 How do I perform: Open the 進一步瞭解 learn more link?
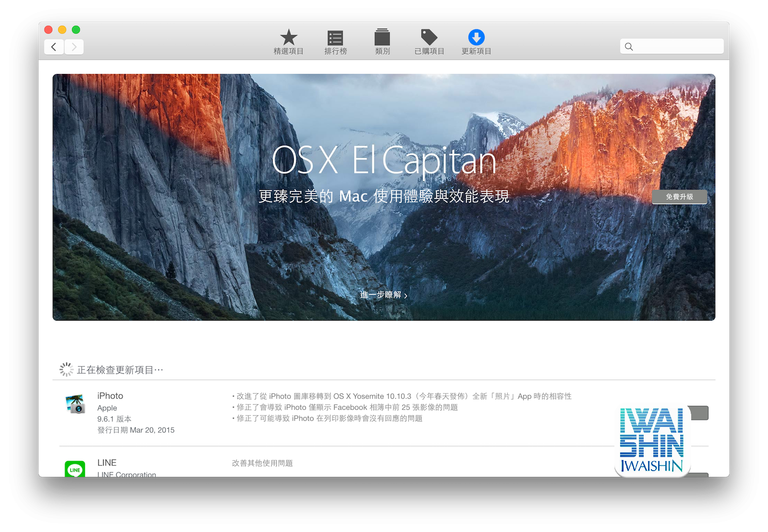click(384, 295)
